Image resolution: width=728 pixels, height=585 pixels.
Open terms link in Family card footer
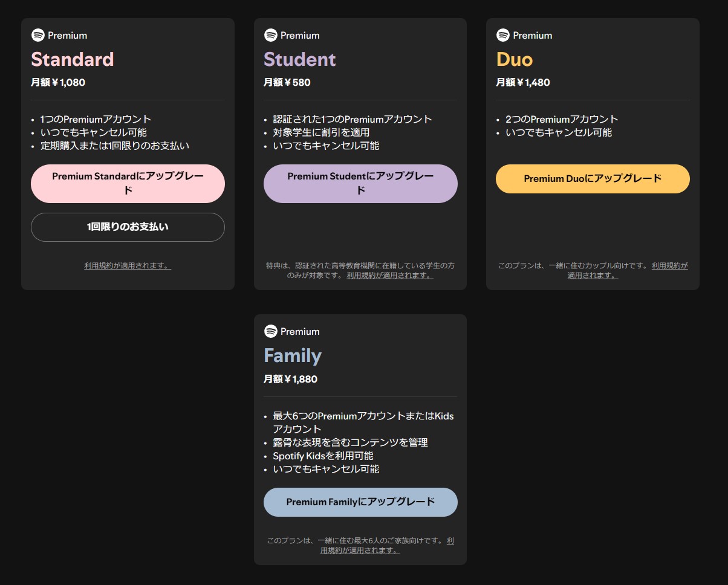point(360,551)
